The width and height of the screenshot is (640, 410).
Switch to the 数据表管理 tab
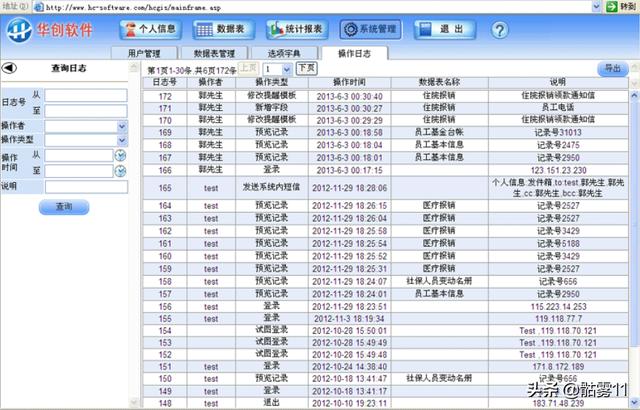(x=214, y=53)
